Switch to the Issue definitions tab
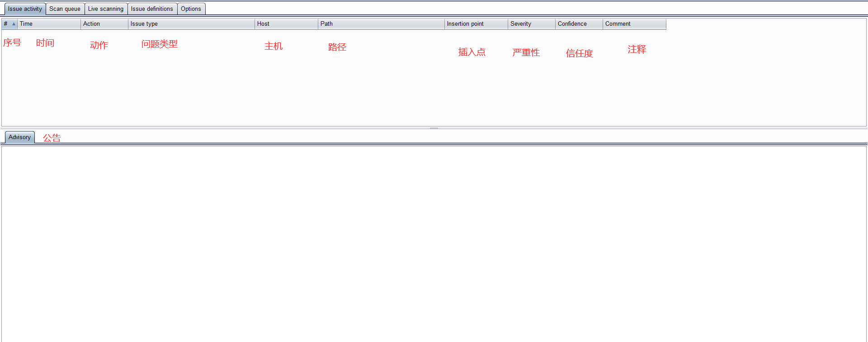Image resolution: width=868 pixels, height=342 pixels. point(152,9)
